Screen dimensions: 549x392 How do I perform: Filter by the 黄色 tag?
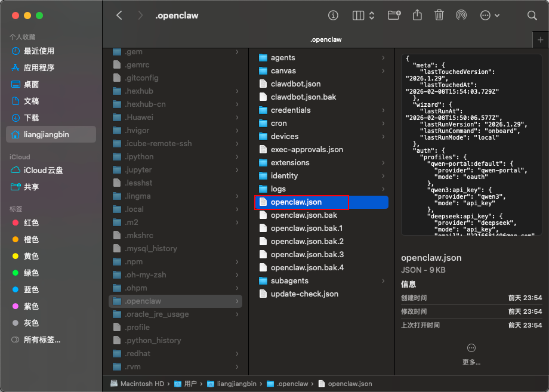(51, 257)
